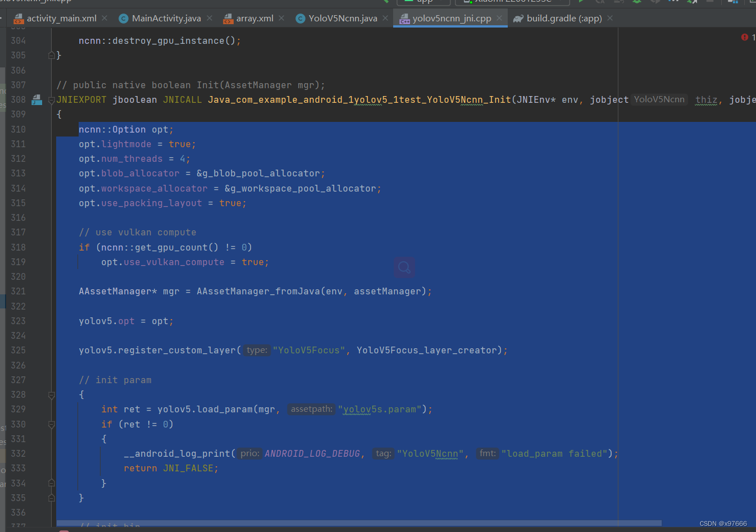This screenshot has height=532, width=756.
Task: Place cursor on 'JNICALL' macro
Action: pos(183,100)
